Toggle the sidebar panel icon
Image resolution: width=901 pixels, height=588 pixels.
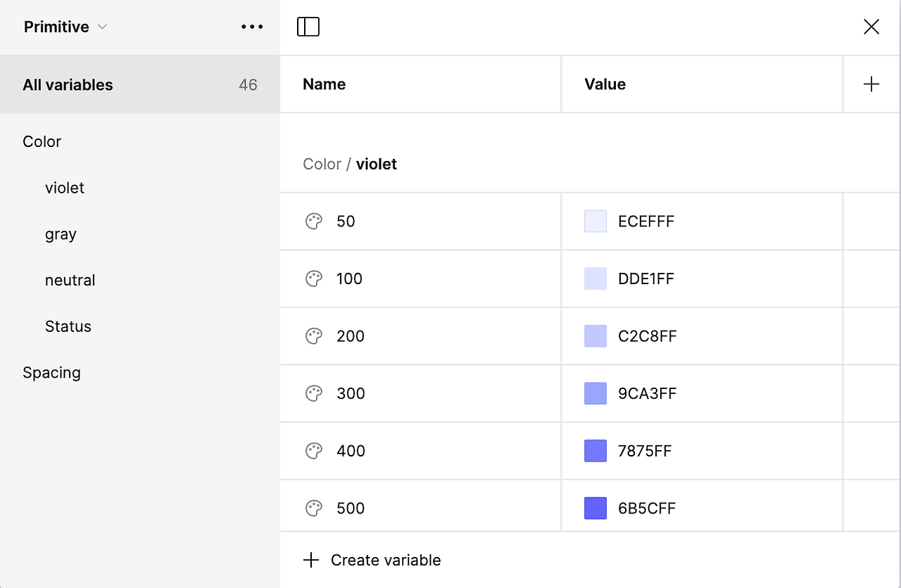(x=308, y=27)
